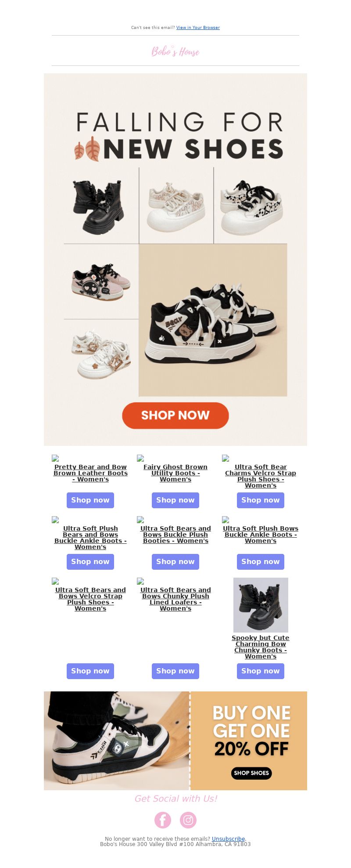Open Spooky but Cute Charming Bow Boots link
Screen dimensions: 351x868
click(x=261, y=647)
